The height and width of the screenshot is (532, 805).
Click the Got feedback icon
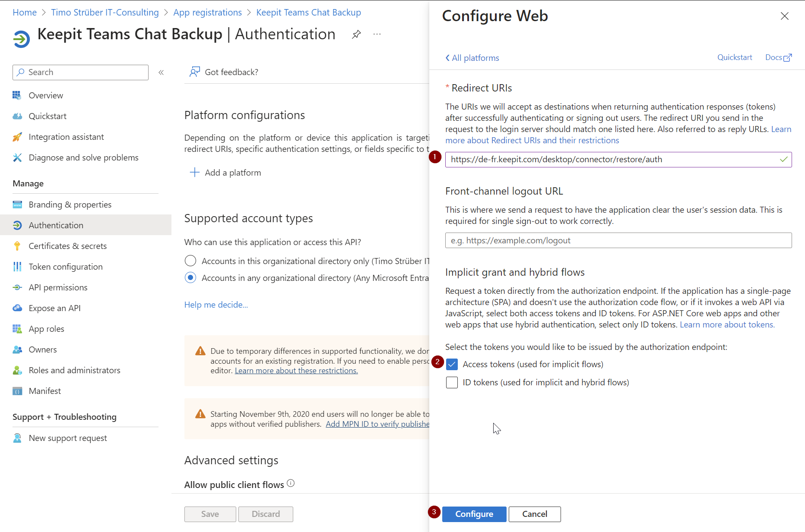[x=195, y=72]
